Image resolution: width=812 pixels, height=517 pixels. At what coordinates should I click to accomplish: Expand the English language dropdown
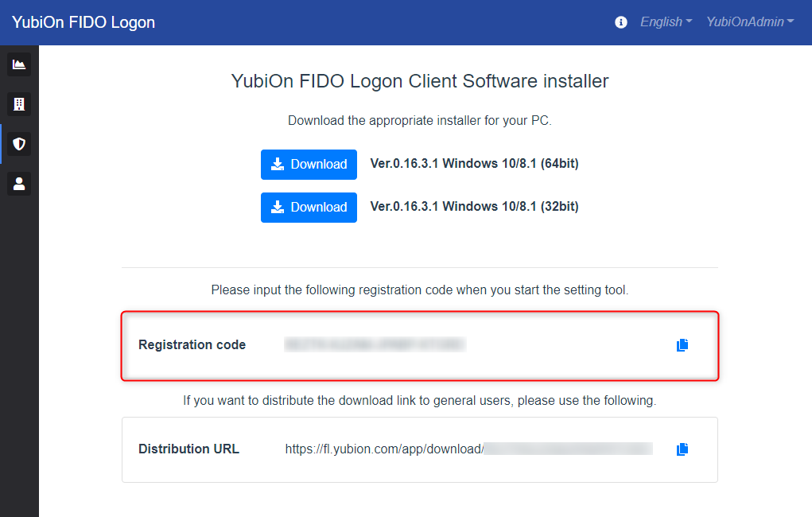coord(666,22)
